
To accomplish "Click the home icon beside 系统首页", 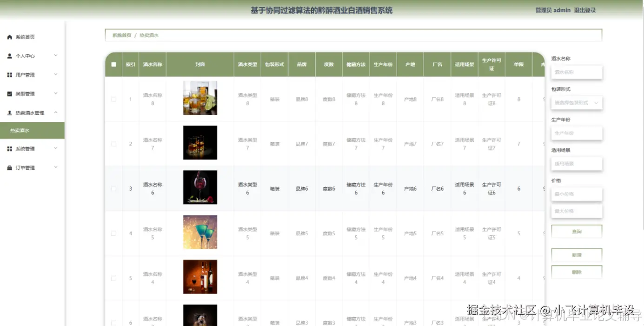I will 10,37.
